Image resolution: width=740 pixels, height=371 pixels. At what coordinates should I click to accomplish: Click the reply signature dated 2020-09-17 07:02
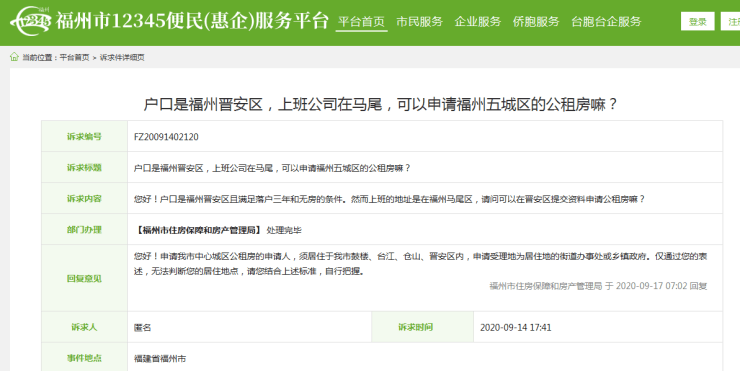click(598, 286)
